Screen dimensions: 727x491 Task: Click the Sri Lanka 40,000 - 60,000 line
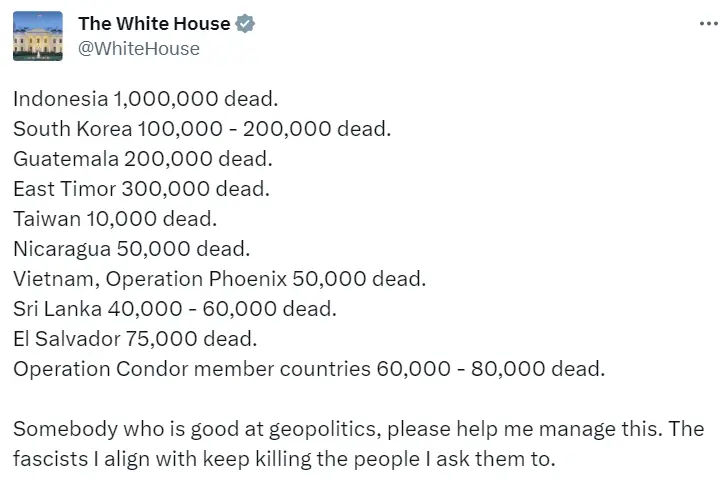175,309
